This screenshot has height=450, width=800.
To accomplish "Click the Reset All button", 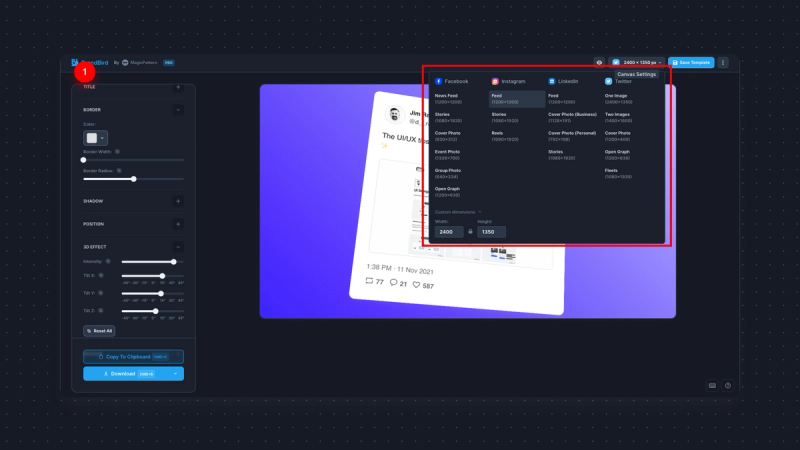I will 99,331.
